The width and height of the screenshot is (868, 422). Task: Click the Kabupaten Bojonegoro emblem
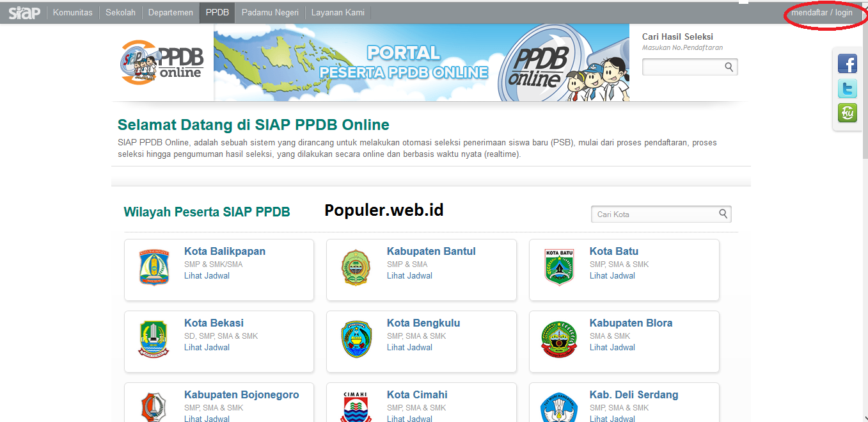154,407
